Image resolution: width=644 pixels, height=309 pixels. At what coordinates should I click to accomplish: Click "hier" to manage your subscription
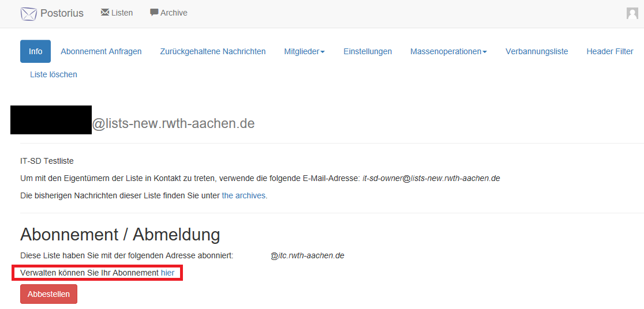point(167,272)
